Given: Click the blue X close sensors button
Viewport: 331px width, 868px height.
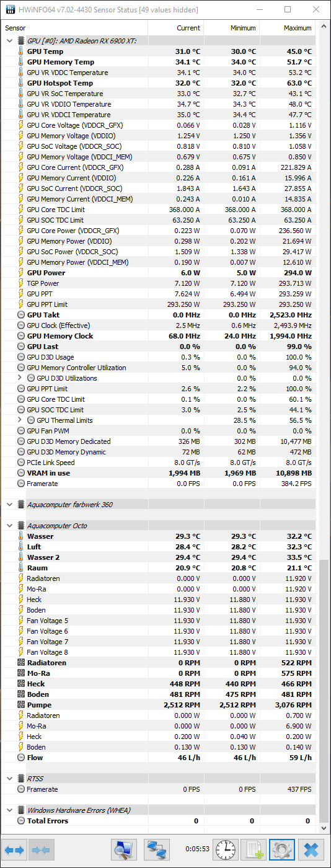Looking at the screenshot, I should [x=311, y=849].
